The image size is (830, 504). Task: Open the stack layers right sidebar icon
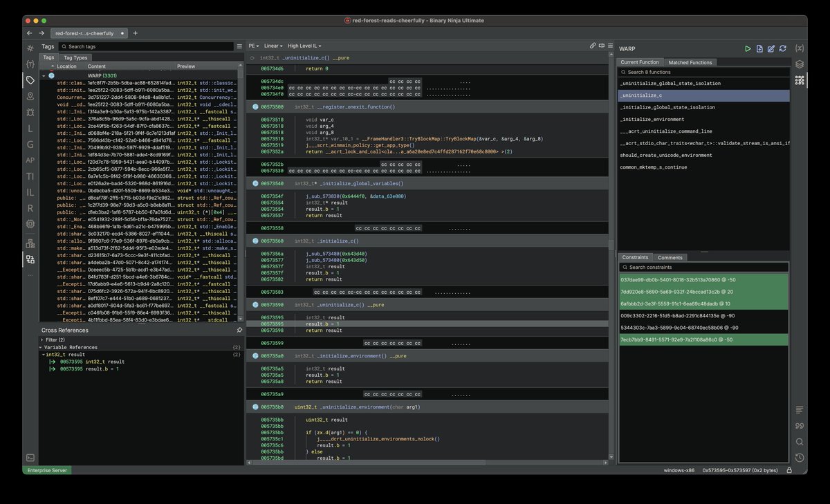pos(800,64)
